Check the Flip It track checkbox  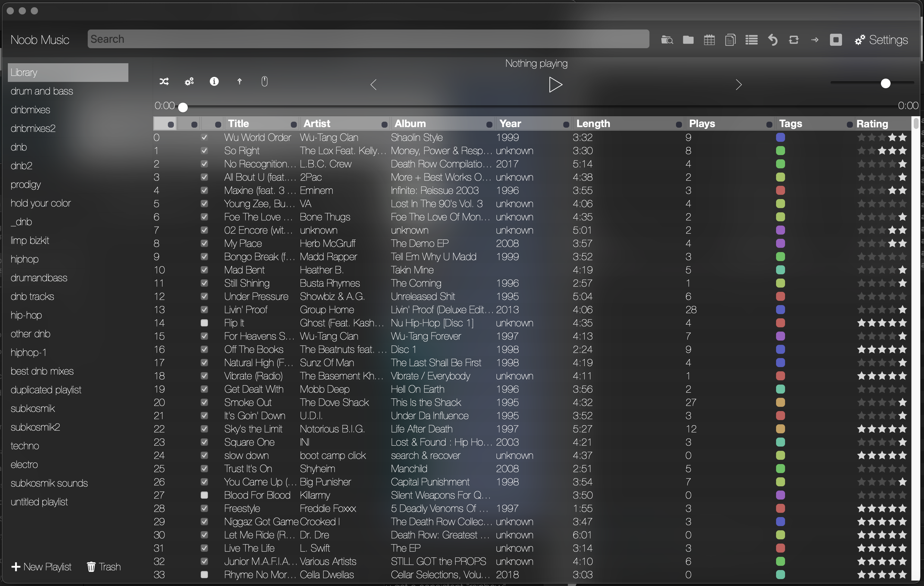[204, 323]
